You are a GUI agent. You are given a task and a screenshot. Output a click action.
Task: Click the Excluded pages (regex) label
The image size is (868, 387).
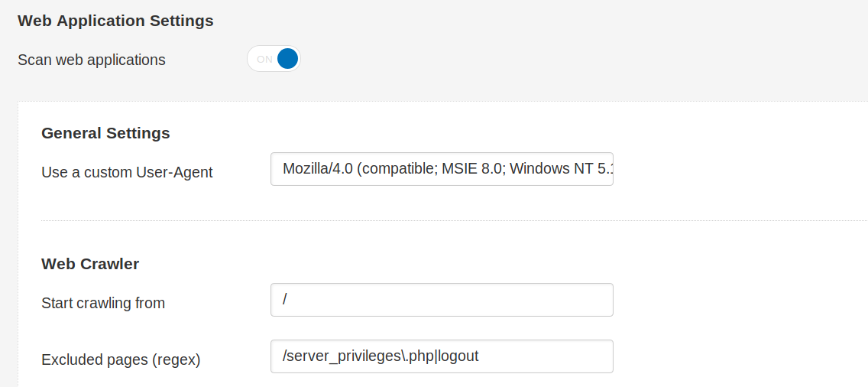121,360
